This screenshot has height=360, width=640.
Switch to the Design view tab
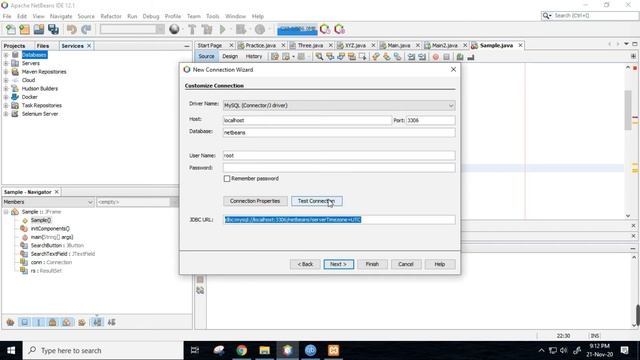(x=230, y=56)
